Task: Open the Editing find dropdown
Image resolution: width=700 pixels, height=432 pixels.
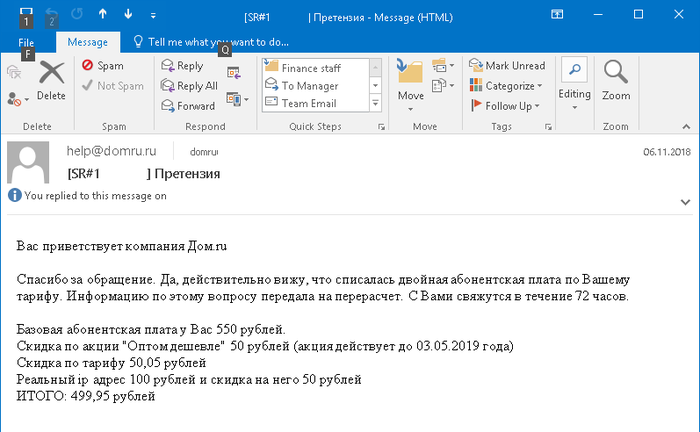Action: coord(575,84)
